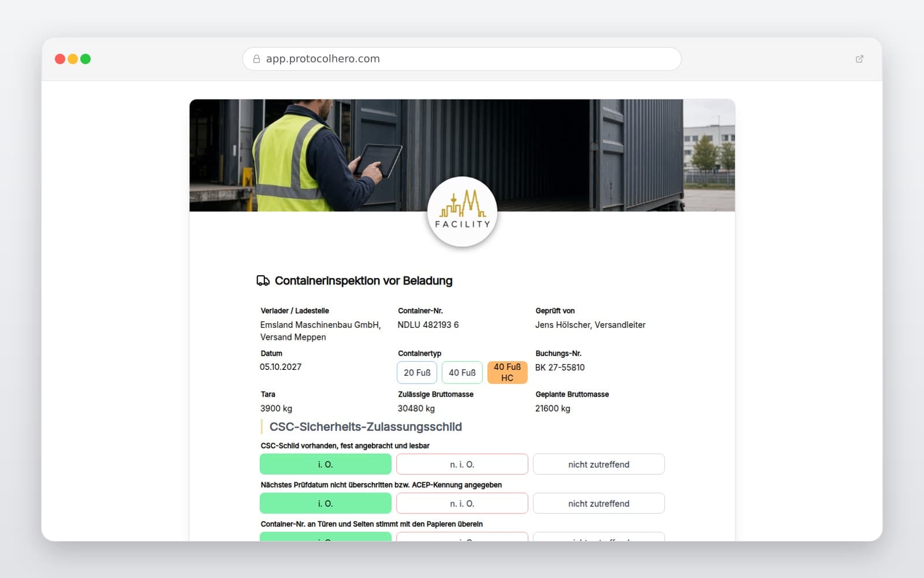The height and width of the screenshot is (578, 924).
Task: Mark CSC-Schild vorhanden as i. O.
Action: pos(326,464)
